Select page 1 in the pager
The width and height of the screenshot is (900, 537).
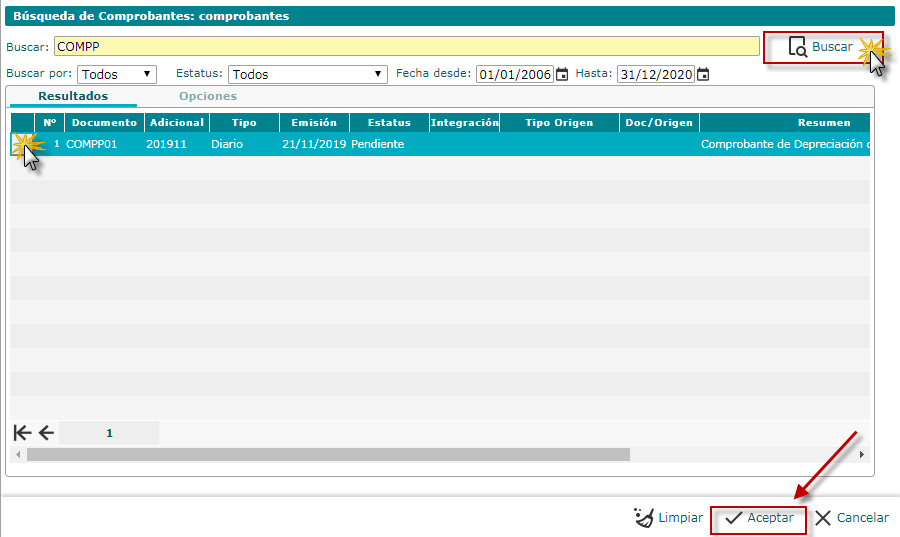(x=109, y=433)
